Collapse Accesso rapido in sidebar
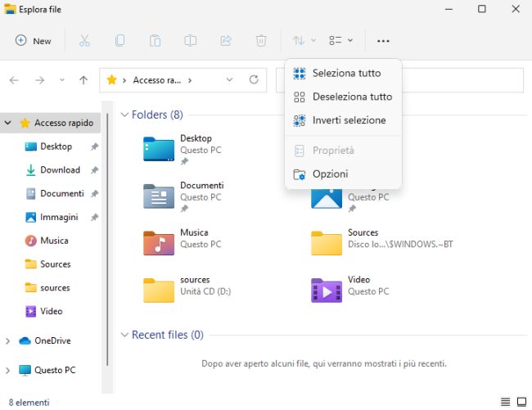Viewport: 532px width, 410px height. click(x=8, y=123)
